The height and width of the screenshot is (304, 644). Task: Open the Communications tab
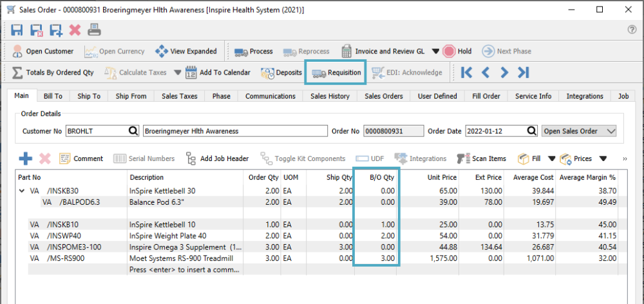270,96
